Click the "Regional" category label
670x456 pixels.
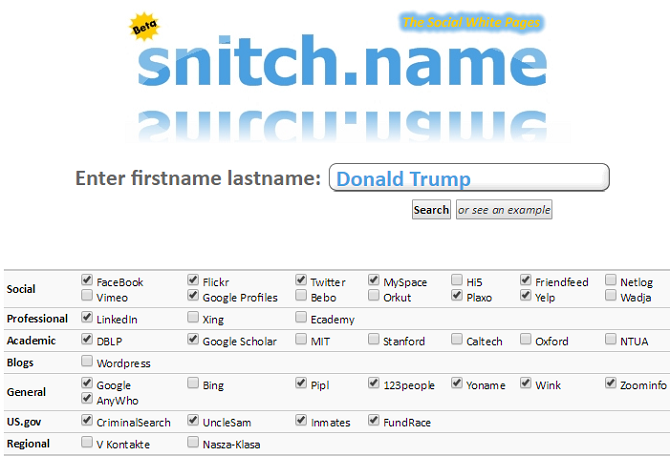point(28,444)
